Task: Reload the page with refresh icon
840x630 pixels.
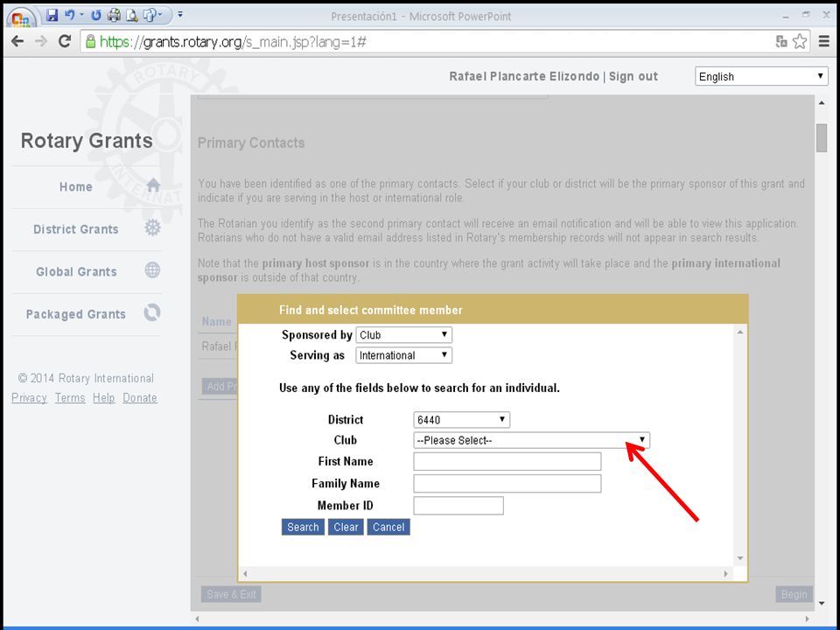Action: point(65,41)
